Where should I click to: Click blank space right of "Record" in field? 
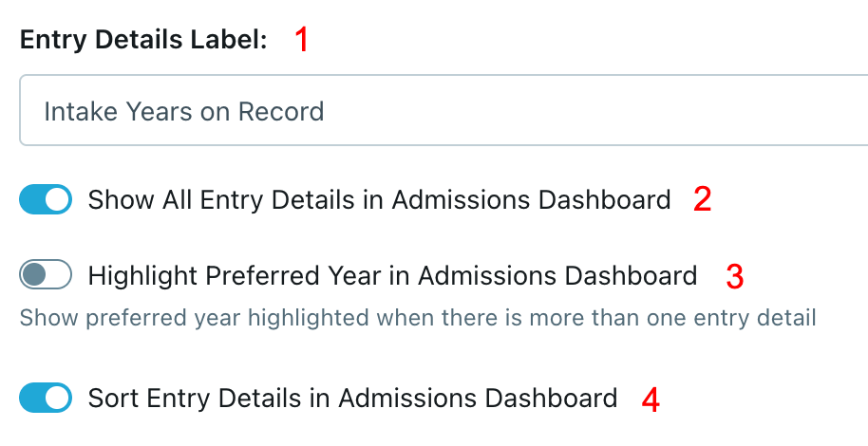(x=570, y=112)
